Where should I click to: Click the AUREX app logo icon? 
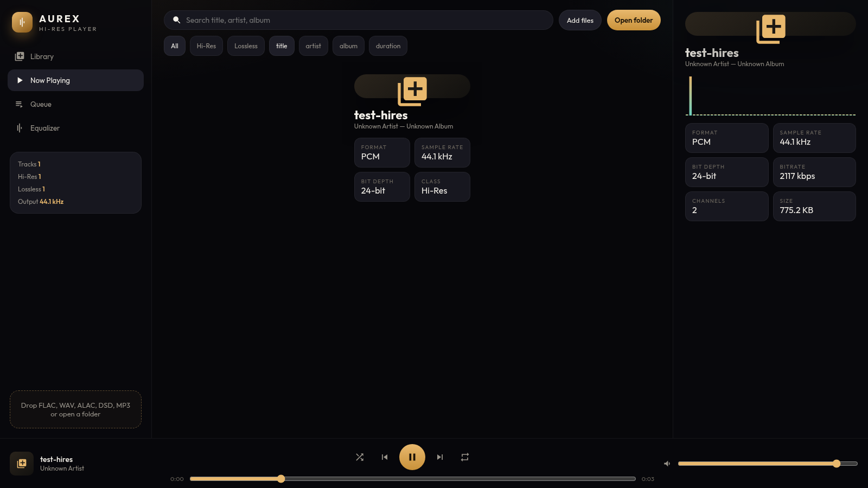click(x=22, y=22)
